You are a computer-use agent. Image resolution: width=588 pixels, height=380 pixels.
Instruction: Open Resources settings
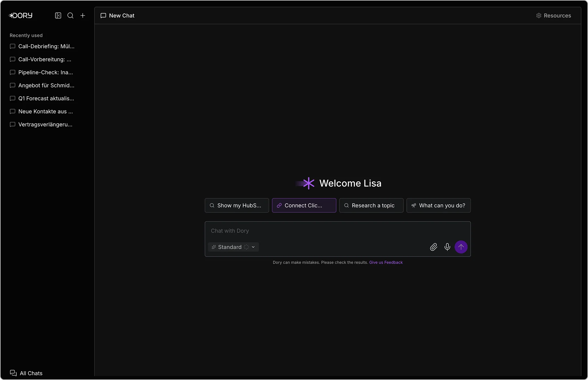(553, 16)
